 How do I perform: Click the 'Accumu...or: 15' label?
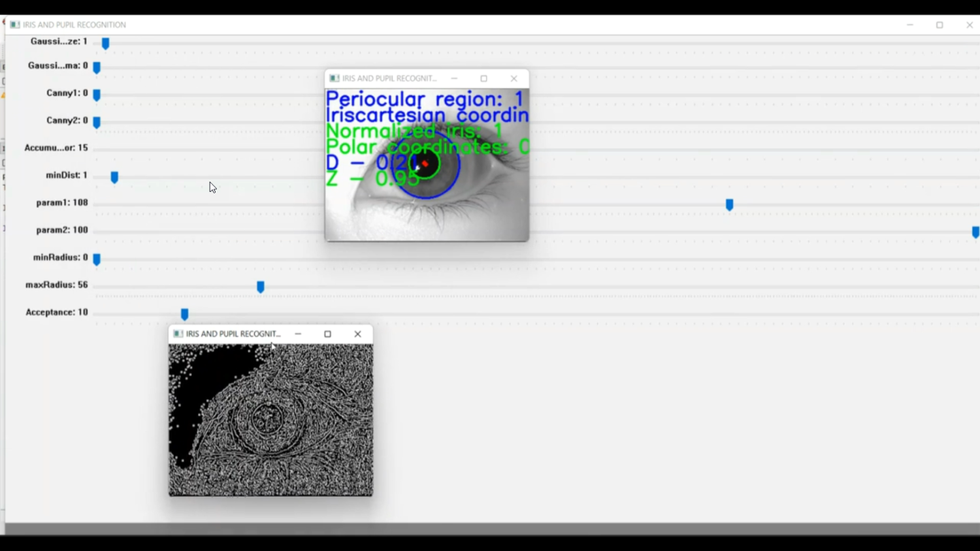pos(56,148)
